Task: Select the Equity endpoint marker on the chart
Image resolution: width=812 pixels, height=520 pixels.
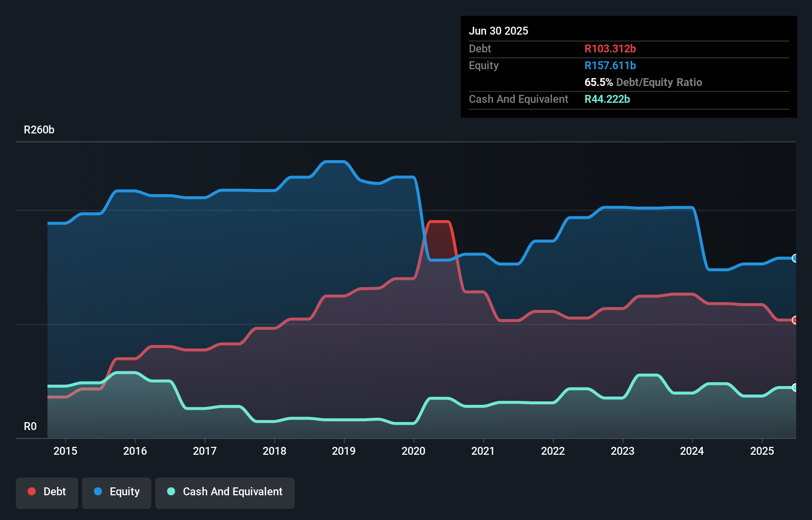Action: [x=795, y=259]
